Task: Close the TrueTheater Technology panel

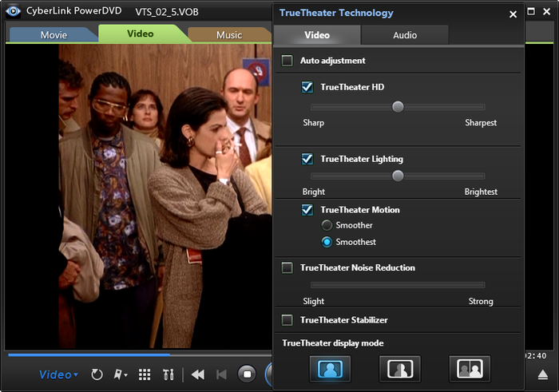Action: [513, 14]
